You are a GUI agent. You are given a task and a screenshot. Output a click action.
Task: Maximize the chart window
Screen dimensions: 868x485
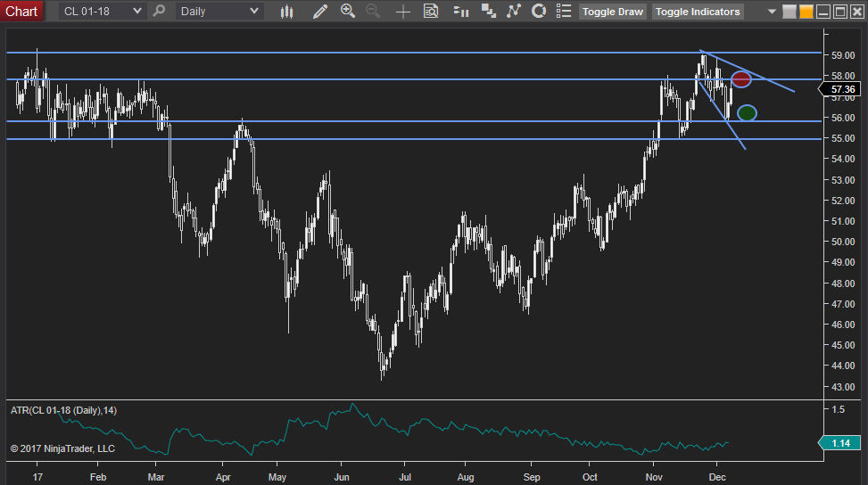click(839, 11)
